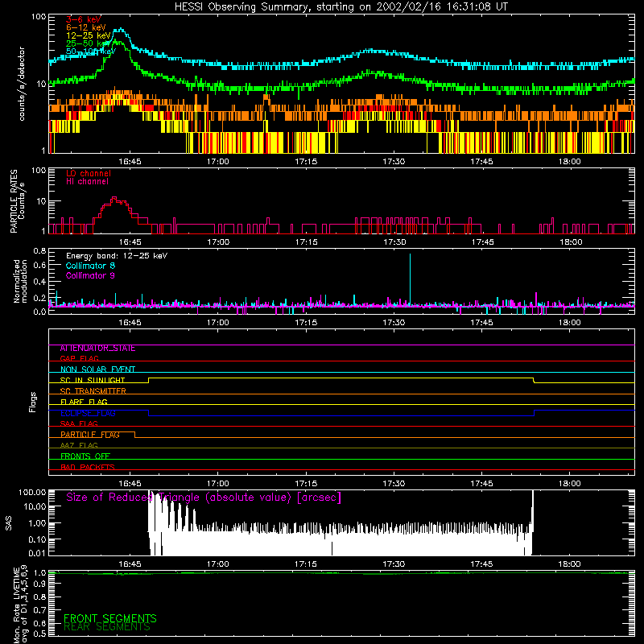The width and height of the screenshot is (644, 644).
Task: Click the 17:30 tick label under the count-rate panel
Action: point(394,162)
